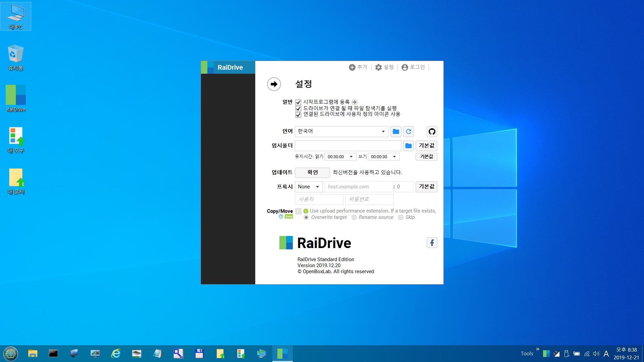Expand Tools toolbar chevron in taskbar
The width and height of the screenshot is (644, 362).
(x=538, y=349)
